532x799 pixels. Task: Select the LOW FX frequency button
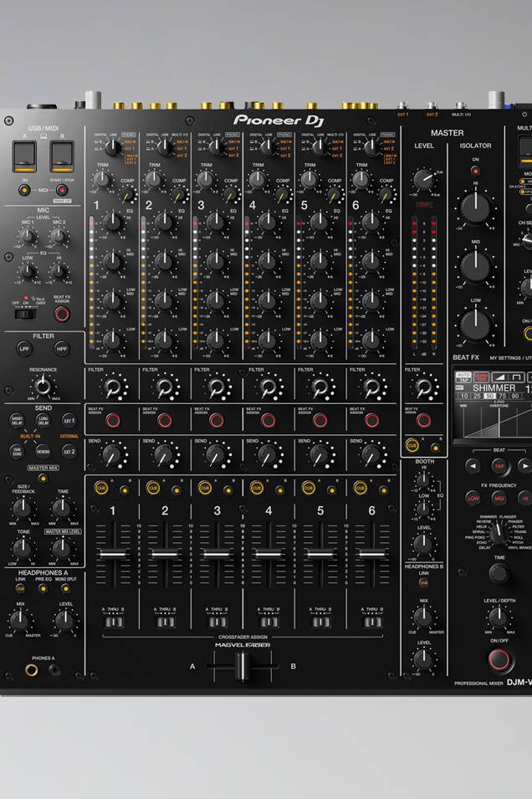pos(473,498)
